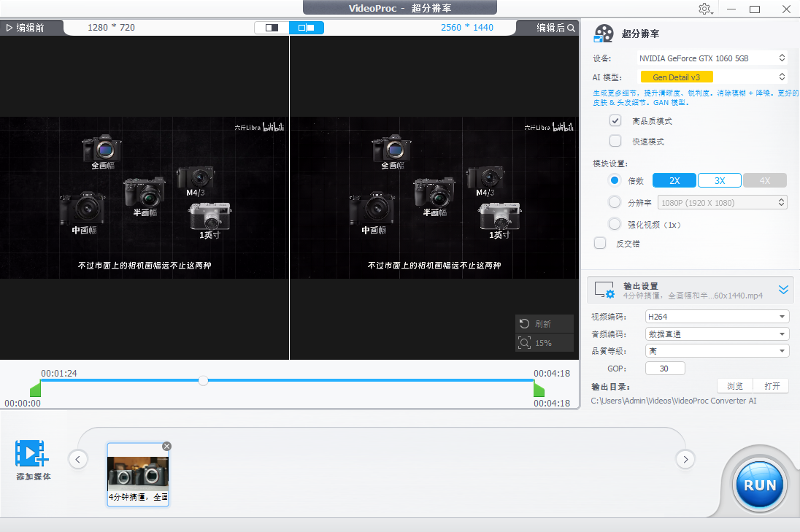Disable the 高品质模式 checkbox
Screen dimensions: 800x532
(x=615, y=120)
